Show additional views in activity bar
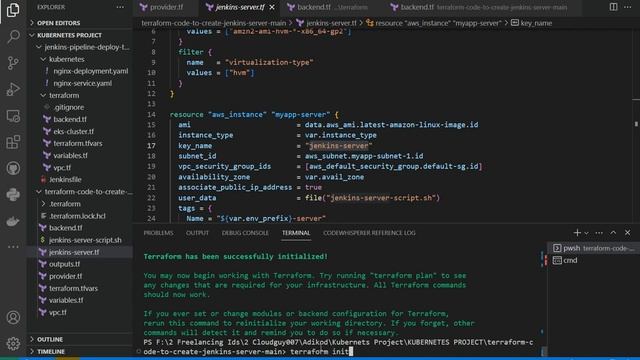 coord(13,247)
